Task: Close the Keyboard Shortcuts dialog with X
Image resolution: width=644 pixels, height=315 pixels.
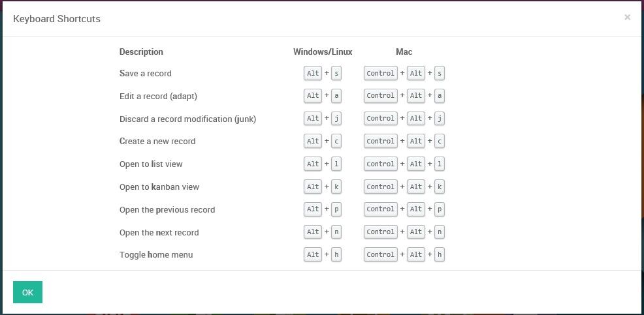Action: (627, 18)
